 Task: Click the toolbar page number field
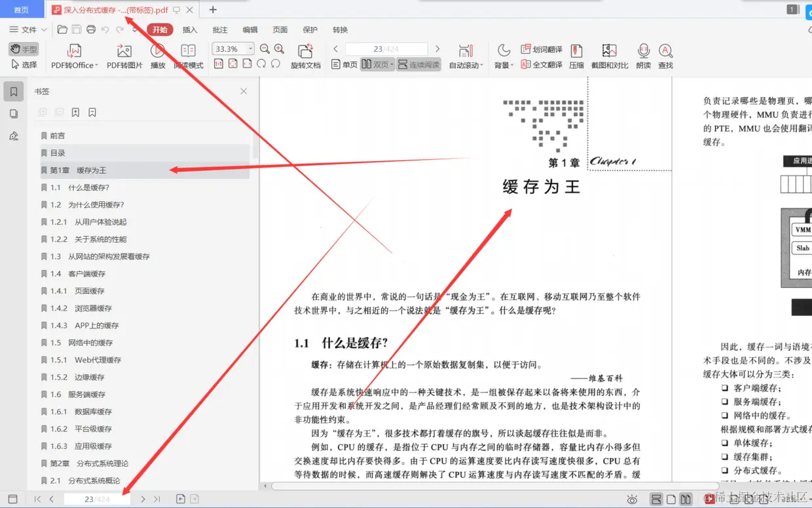(386, 49)
